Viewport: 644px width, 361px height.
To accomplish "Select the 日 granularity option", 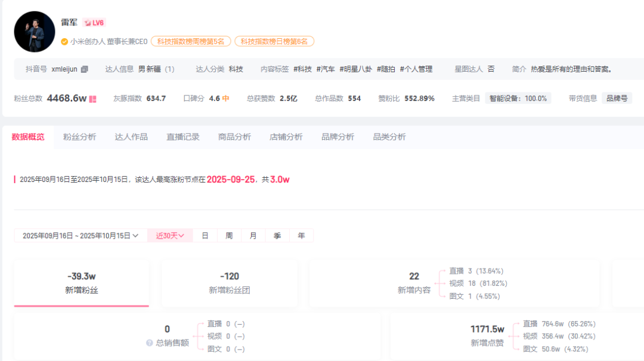I will (x=205, y=236).
